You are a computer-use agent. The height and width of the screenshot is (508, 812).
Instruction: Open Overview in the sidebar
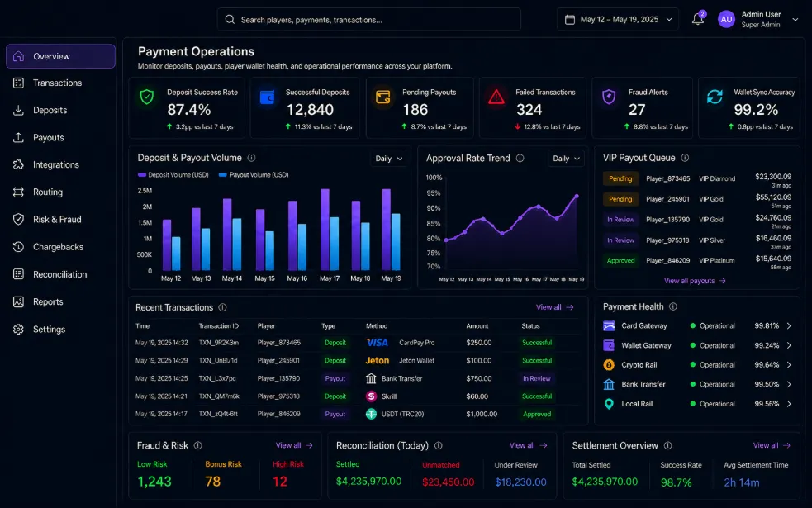[60, 56]
